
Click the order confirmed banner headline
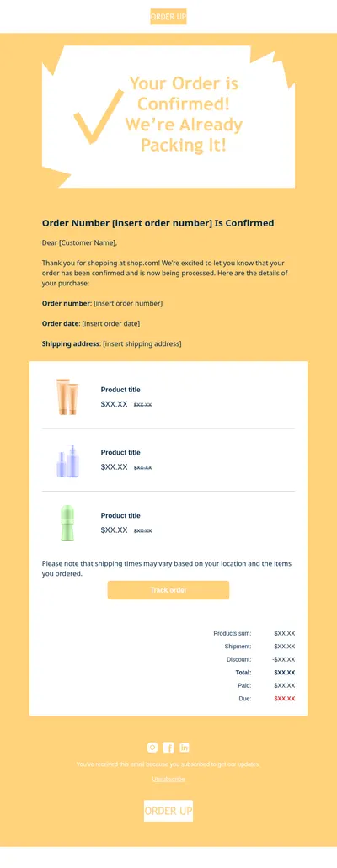[x=184, y=114]
